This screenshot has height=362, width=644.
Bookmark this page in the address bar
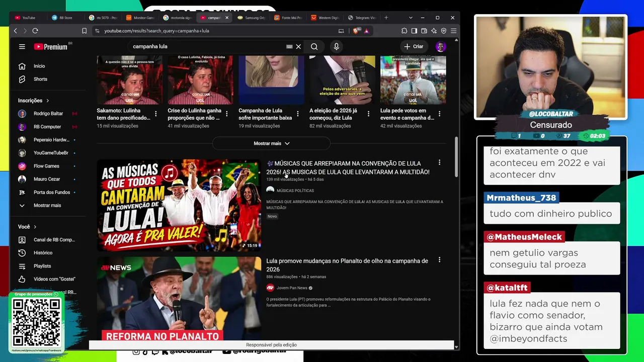point(84,31)
